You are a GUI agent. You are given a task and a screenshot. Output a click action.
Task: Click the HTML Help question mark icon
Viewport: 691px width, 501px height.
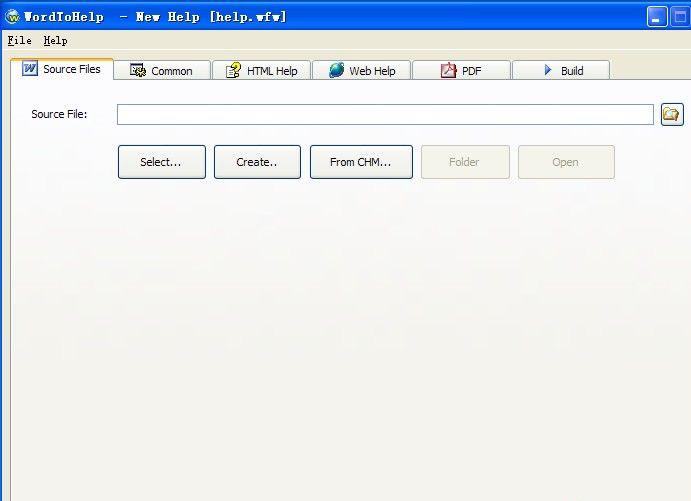click(233, 71)
